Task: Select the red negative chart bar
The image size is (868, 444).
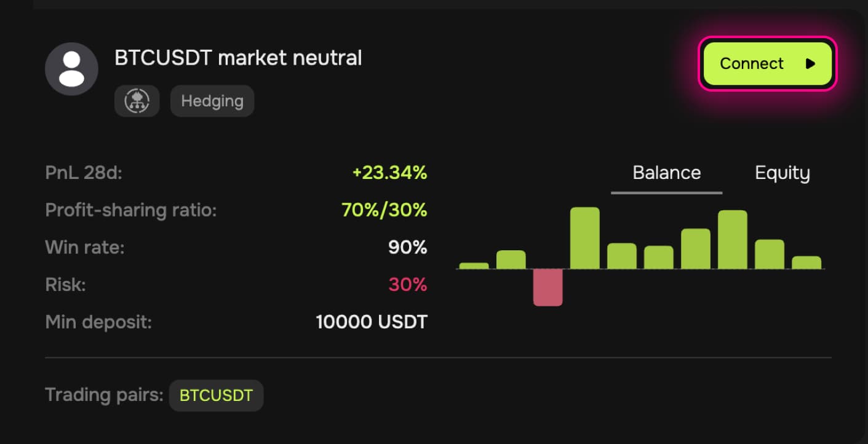Action: coord(547,287)
